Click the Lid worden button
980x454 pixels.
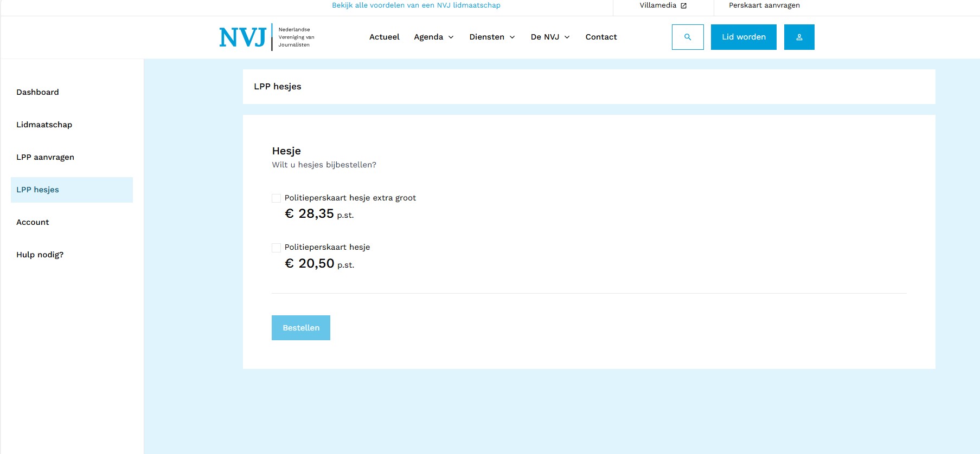tap(744, 37)
